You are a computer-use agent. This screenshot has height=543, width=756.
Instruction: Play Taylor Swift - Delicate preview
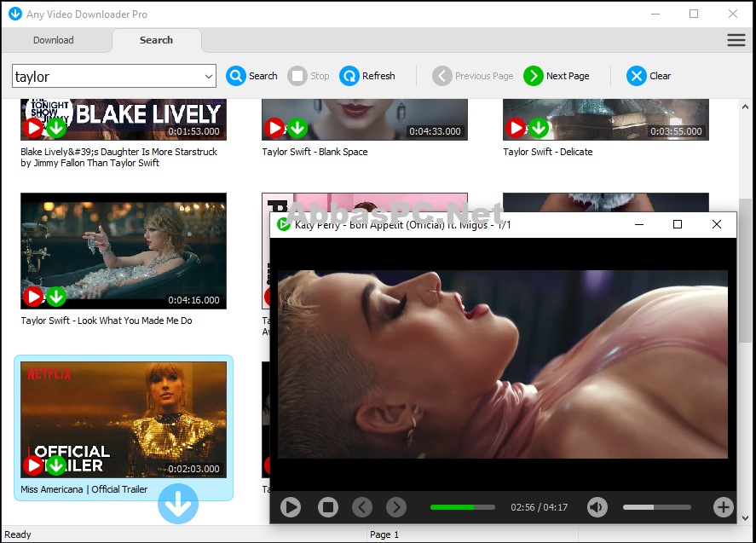click(x=516, y=128)
